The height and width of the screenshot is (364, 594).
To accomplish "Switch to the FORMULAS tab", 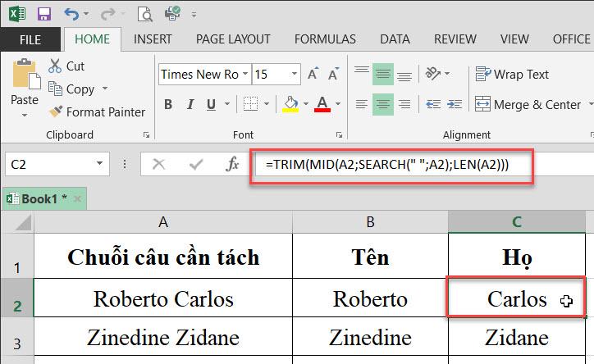I will pyautogui.click(x=325, y=39).
